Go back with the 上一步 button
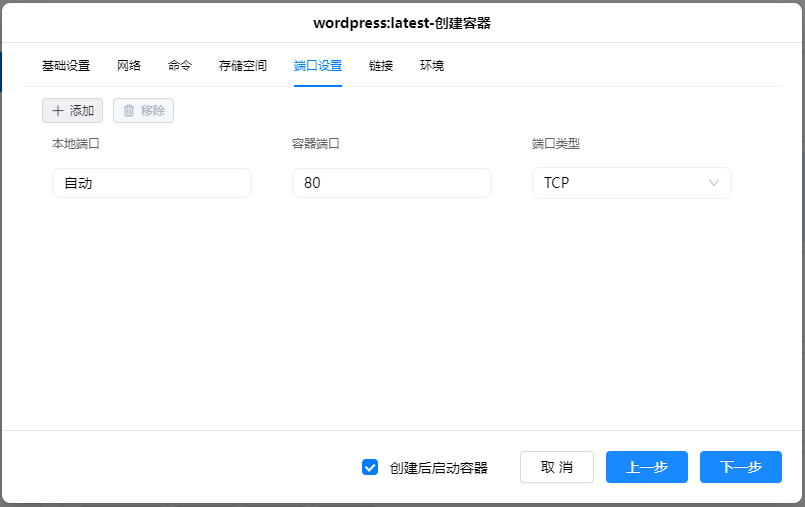Viewport: 805px width, 507px height. [646, 467]
